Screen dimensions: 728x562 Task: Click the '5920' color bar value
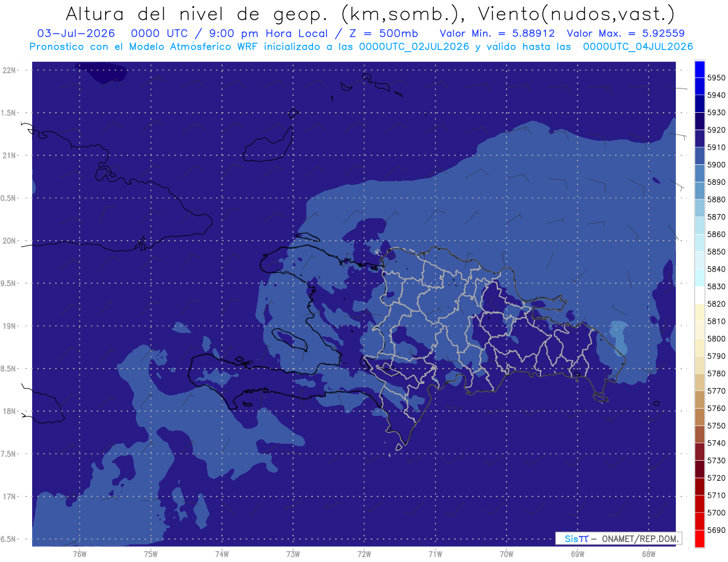click(716, 130)
